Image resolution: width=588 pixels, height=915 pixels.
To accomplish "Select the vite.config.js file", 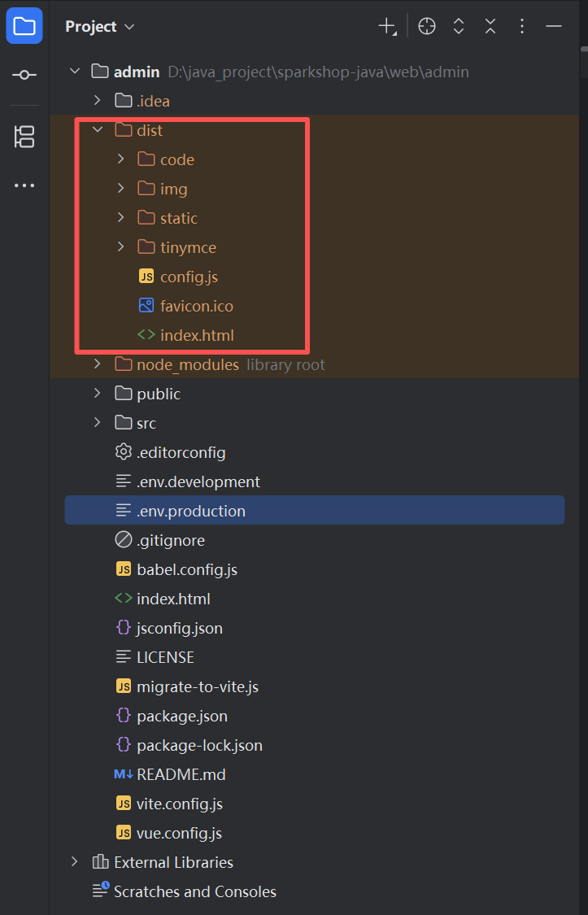I will click(180, 804).
